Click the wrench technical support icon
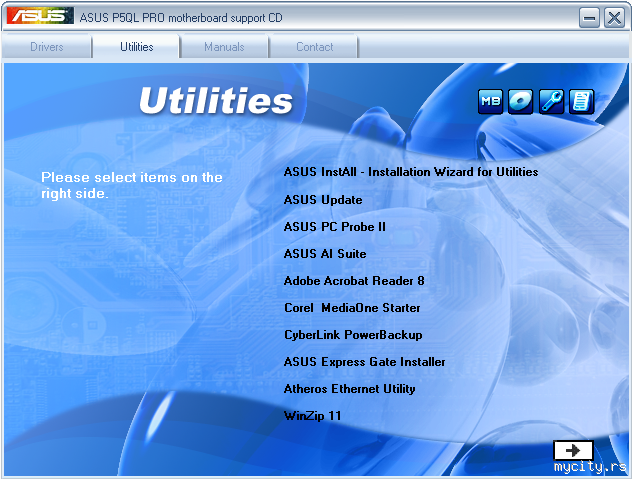 551,101
